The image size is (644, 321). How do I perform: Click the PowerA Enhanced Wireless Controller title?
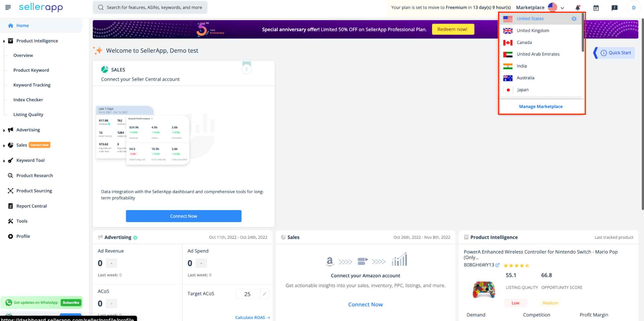pyautogui.click(x=541, y=255)
